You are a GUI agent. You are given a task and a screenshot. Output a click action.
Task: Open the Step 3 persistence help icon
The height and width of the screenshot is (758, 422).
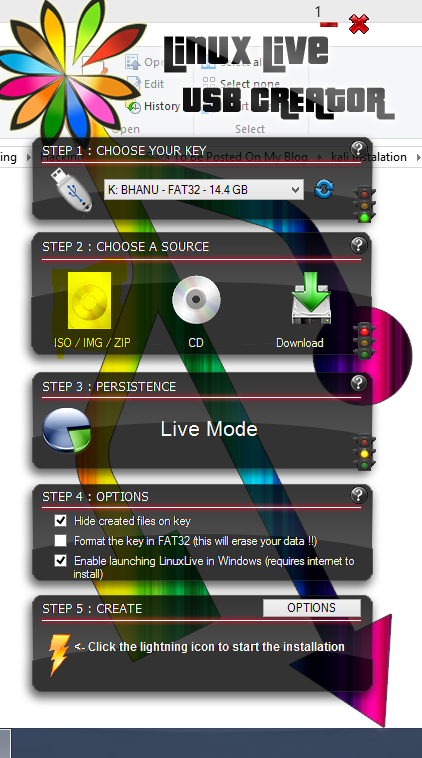(358, 383)
